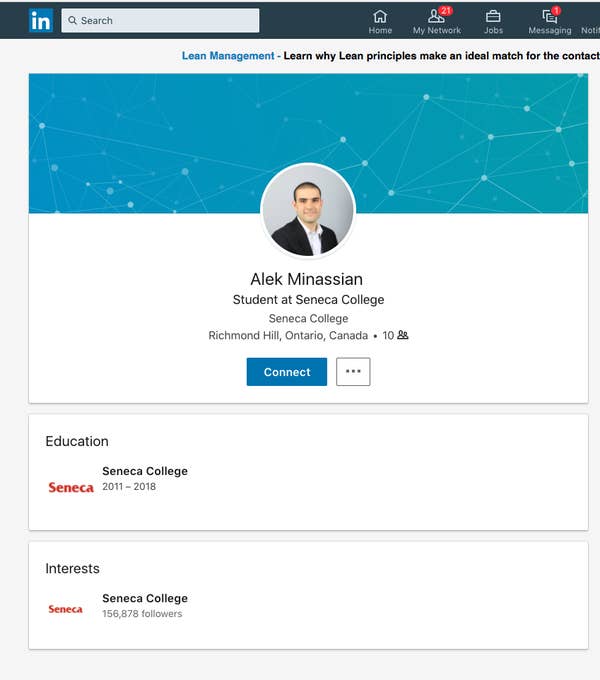Go to Home in navigation bar
Viewport: 600px width, 680px height.
point(380,22)
